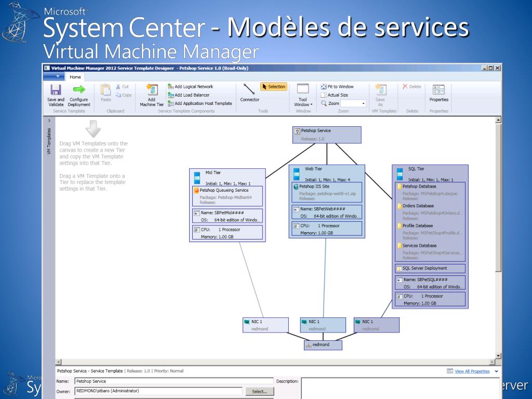This screenshot has width=532, height=399.
Task: Select Orders Database package entry
Action: coord(430,212)
